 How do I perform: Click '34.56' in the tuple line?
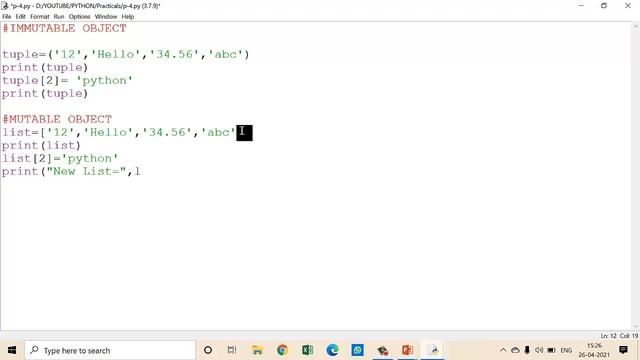click(174, 54)
